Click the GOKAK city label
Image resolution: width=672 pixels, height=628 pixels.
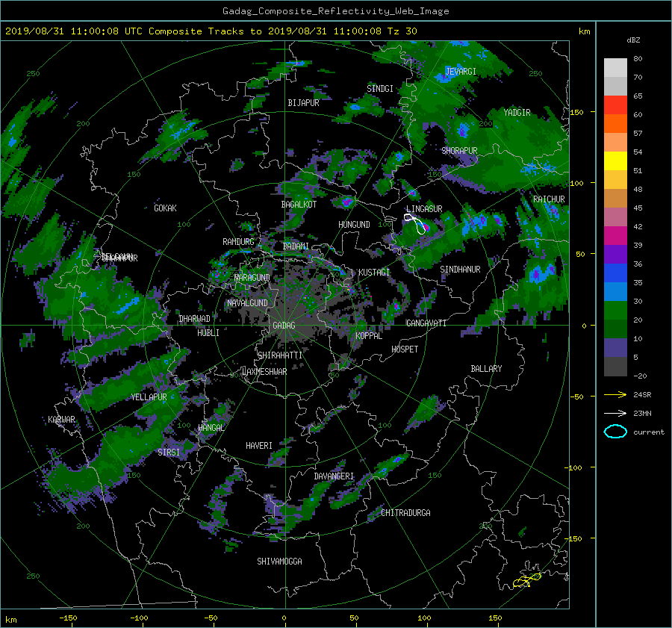(166, 208)
